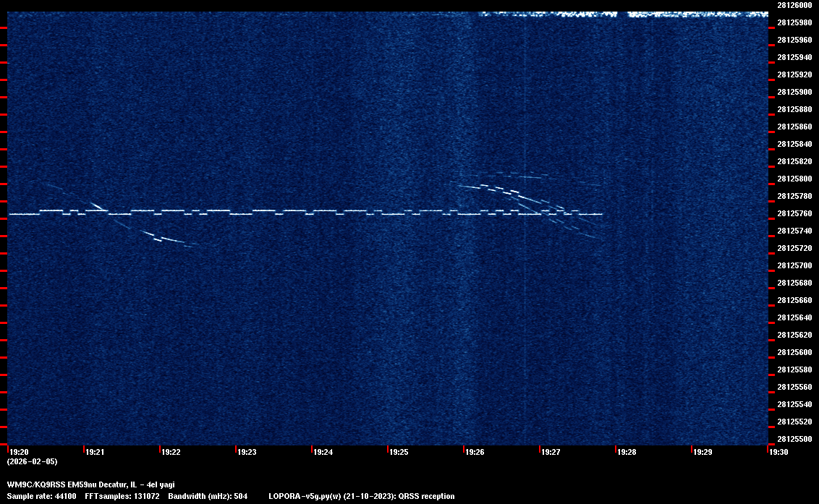
Task: Select the 28126000 frequency label
Action: [794, 5]
